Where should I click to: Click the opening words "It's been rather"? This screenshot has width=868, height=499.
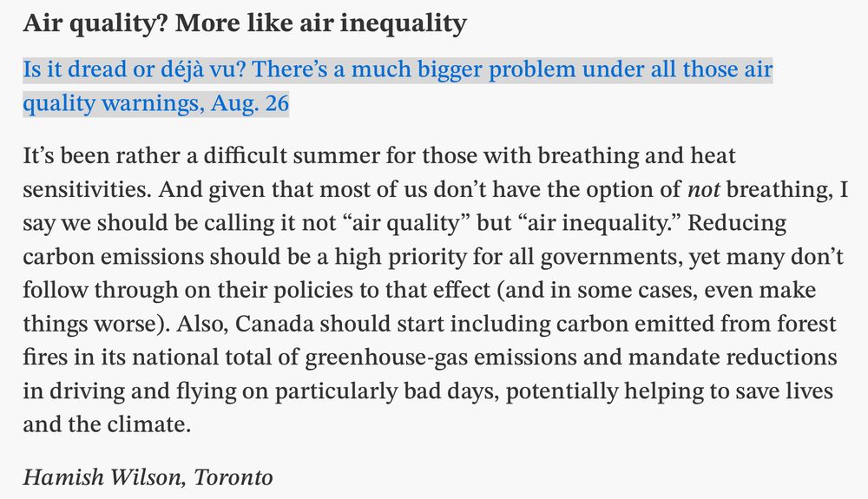coord(102,156)
